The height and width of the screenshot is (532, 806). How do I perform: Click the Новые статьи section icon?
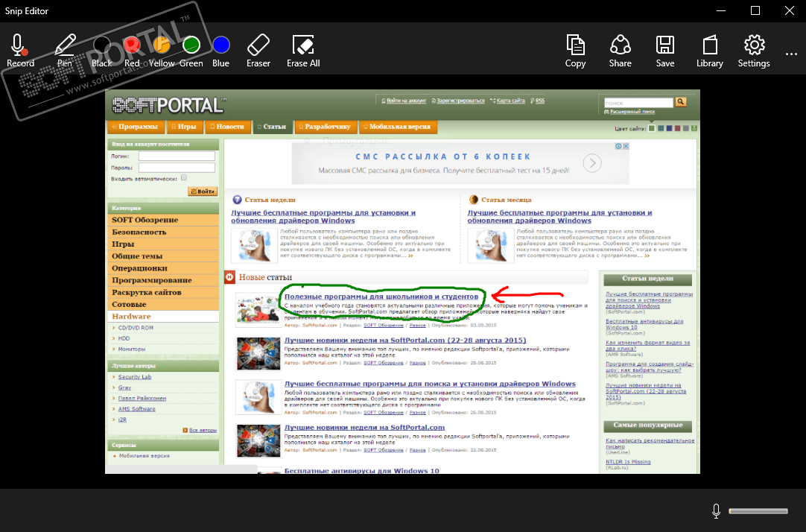coord(229,277)
